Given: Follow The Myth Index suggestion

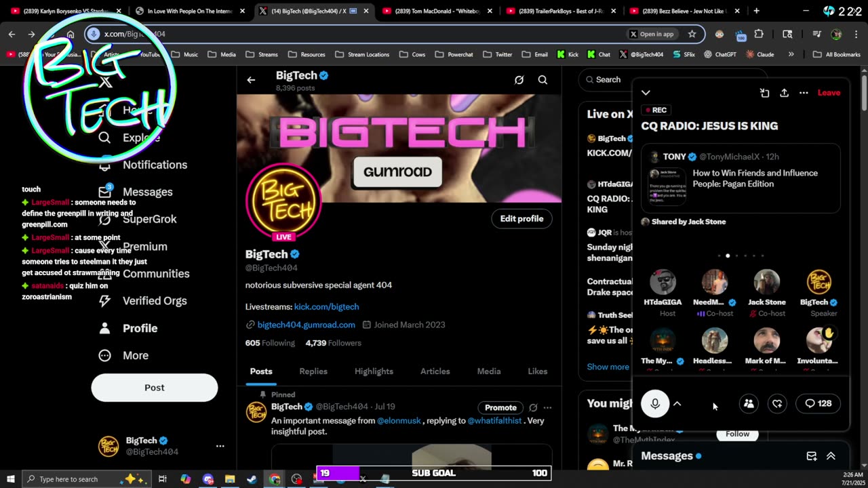Looking at the screenshot, I should [737, 434].
